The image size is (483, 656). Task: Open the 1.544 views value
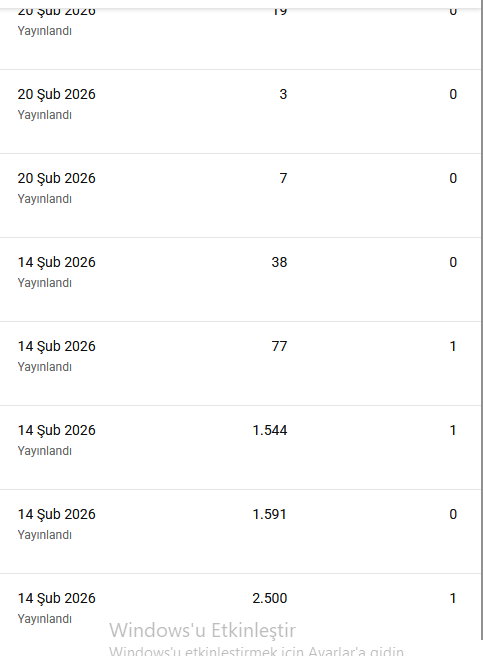pyautogui.click(x=270, y=430)
